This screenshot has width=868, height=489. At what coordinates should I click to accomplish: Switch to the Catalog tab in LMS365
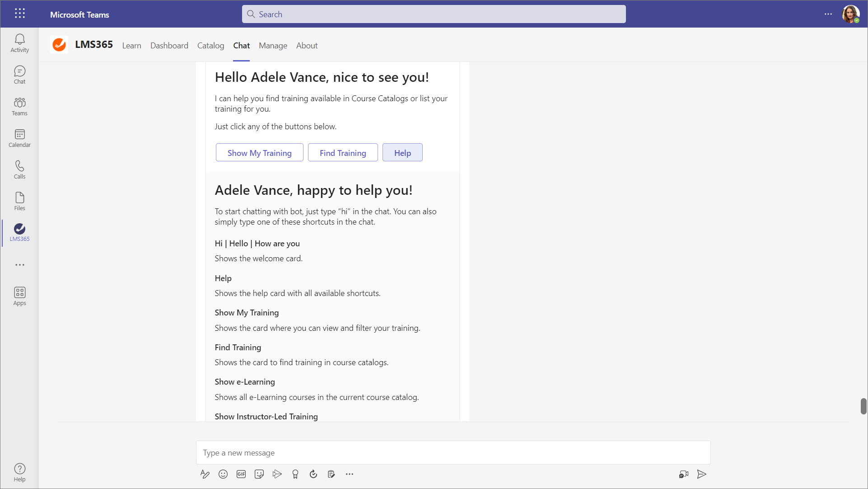210,46
